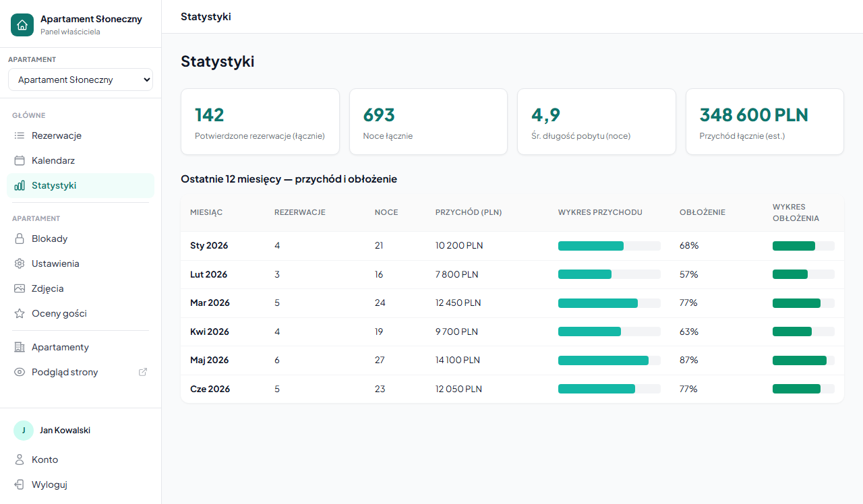Viewport: 863px width, 504px height.
Task: Click the Jan Kowalski user name
Action: [x=65, y=431]
